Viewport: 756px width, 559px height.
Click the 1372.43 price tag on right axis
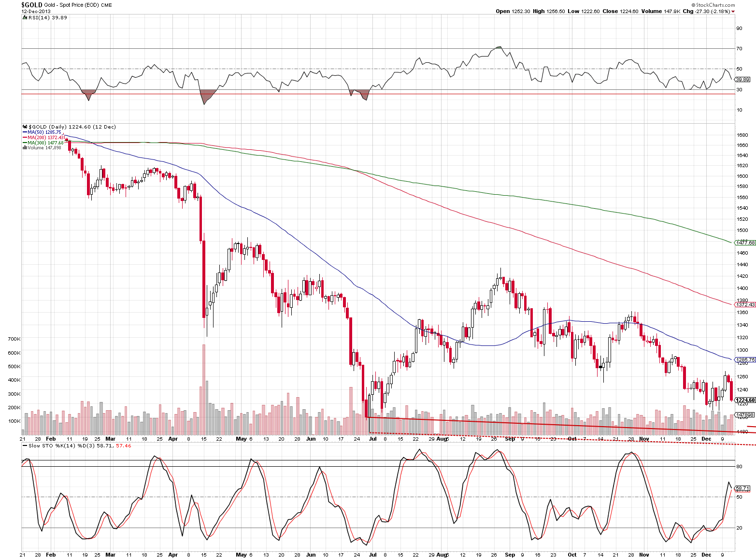[x=745, y=305]
